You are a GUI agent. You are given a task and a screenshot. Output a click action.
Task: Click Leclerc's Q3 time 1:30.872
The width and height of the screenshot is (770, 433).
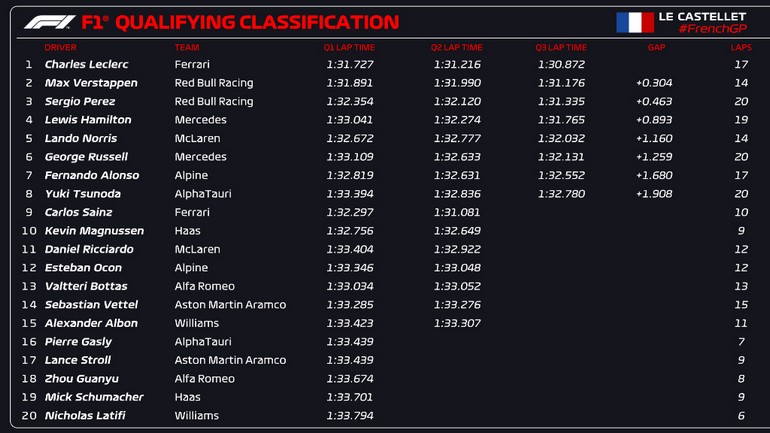(x=561, y=65)
